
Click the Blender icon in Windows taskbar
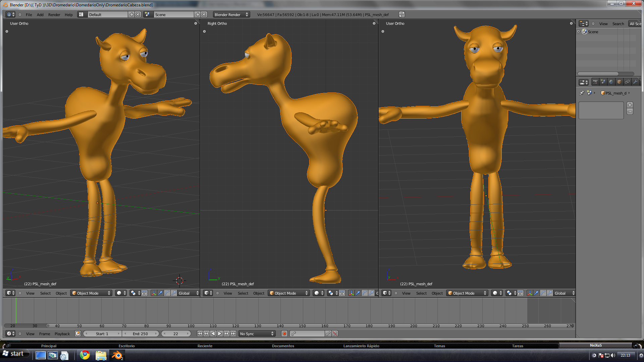tap(117, 355)
